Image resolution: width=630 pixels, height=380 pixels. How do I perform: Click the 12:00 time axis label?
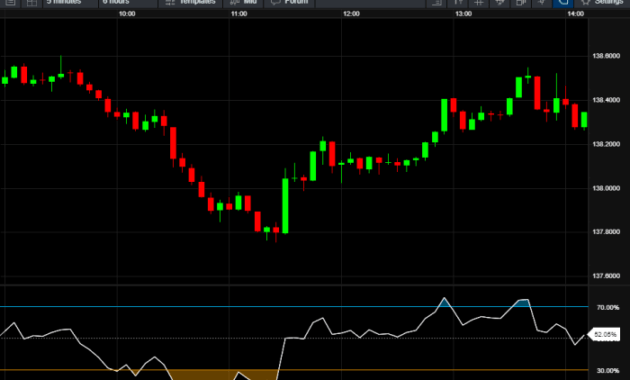(x=351, y=14)
